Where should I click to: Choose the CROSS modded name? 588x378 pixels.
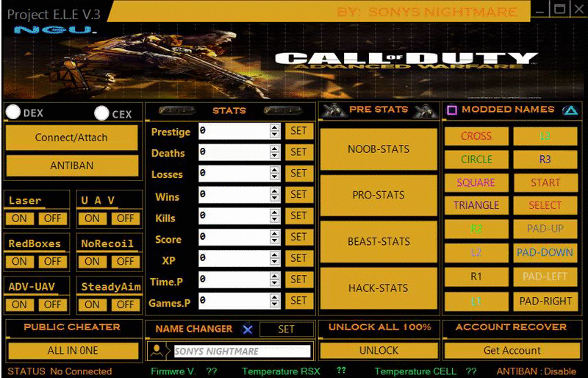coord(476,136)
